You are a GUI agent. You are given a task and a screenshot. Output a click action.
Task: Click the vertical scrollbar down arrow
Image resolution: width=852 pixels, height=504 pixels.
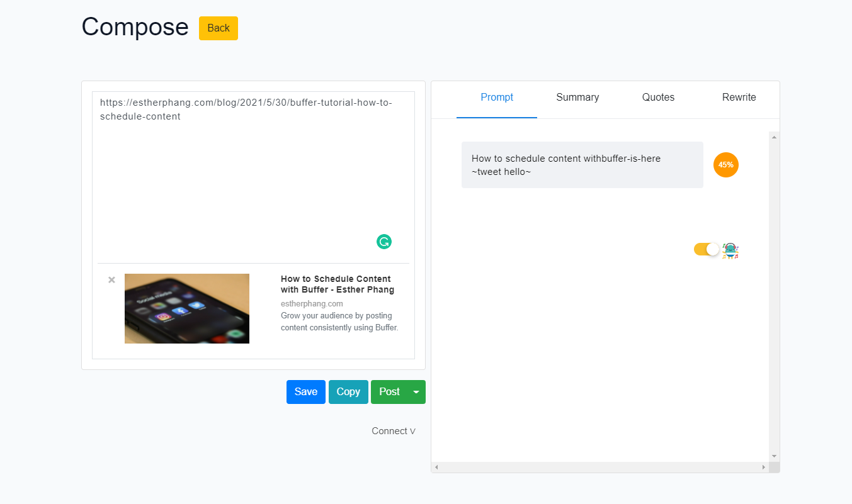(775, 456)
